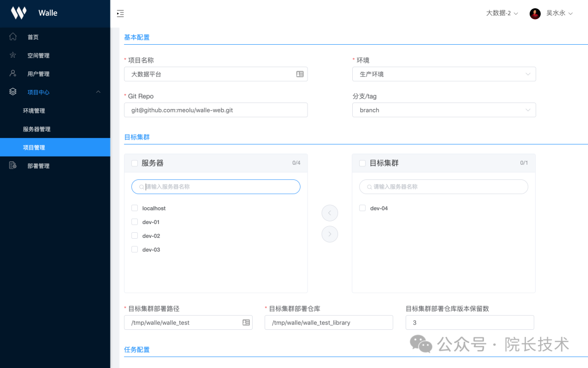This screenshot has width=588, height=368.
Task: Click the 0/4 server count text
Action: 296,162
